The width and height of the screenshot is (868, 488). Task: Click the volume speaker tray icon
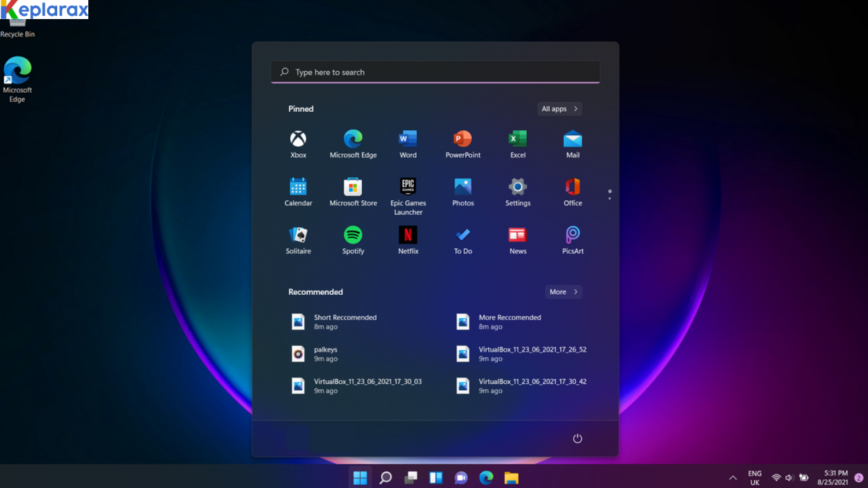pos(789,478)
